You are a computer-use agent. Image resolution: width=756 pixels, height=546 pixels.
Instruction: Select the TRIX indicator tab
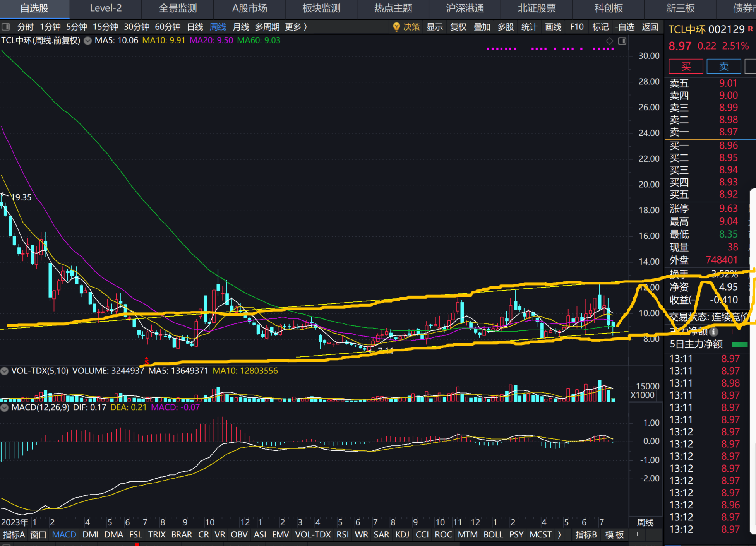point(157,534)
